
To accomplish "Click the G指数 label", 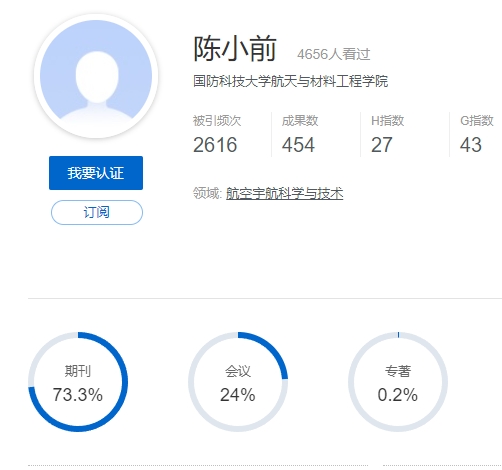I will click(477, 121).
